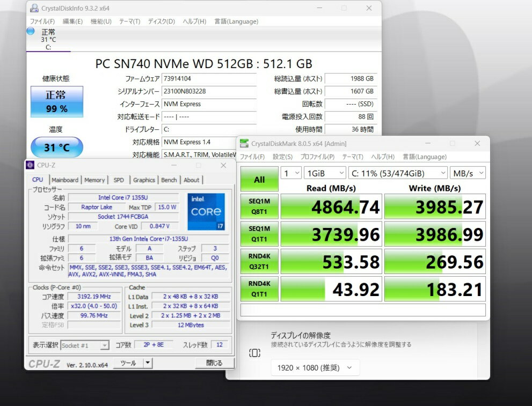Open the MB/s unit dropdown
Viewport: 532px width, 406px height.
tap(468, 173)
